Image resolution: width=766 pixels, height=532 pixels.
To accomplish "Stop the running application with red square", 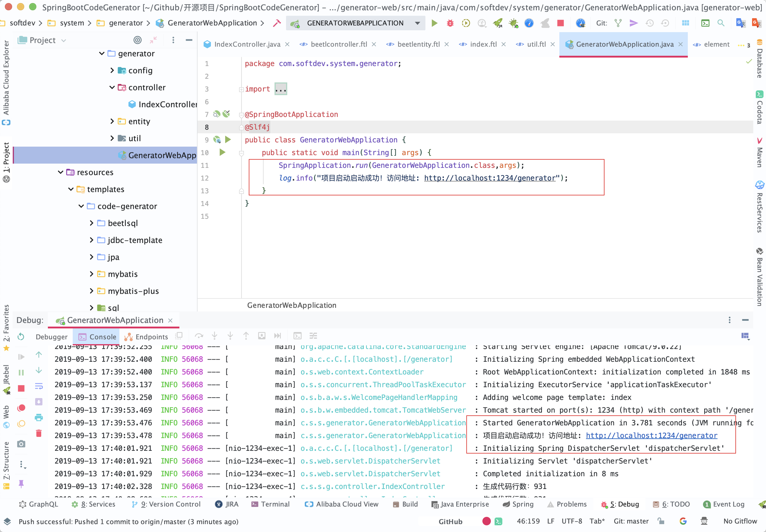I will tap(560, 23).
